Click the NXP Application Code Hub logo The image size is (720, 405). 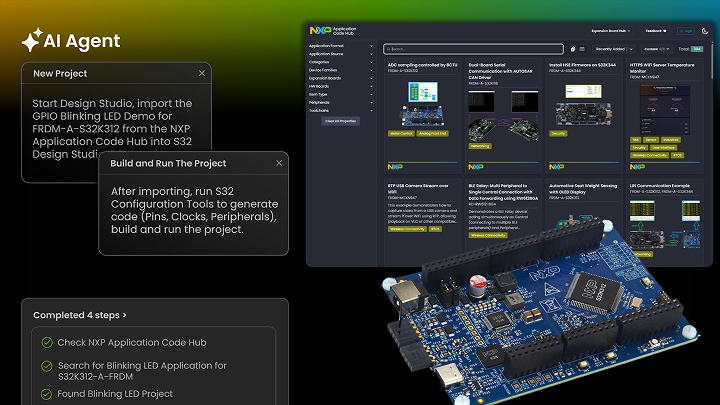pyautogui.click(x=332, y=31)
